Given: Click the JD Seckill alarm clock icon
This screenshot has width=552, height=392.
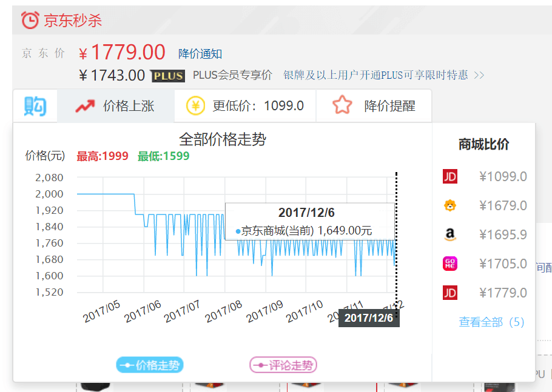Looking at the screenshot, I should tap(30, 19).
